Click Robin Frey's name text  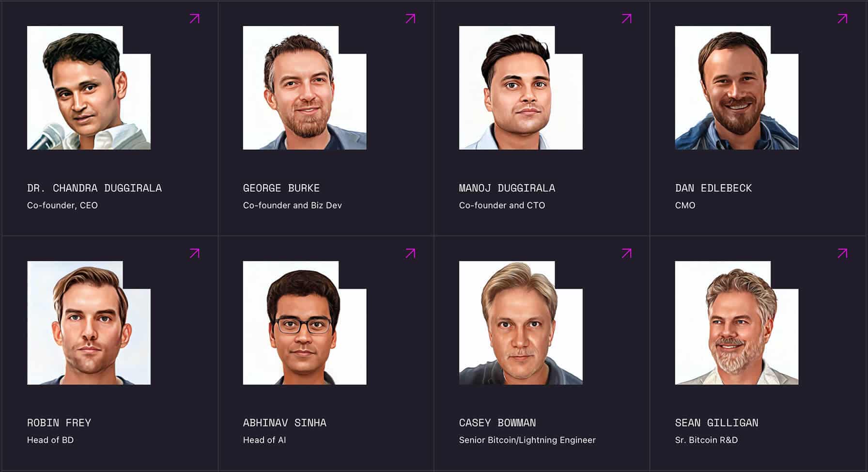point(59,423)
